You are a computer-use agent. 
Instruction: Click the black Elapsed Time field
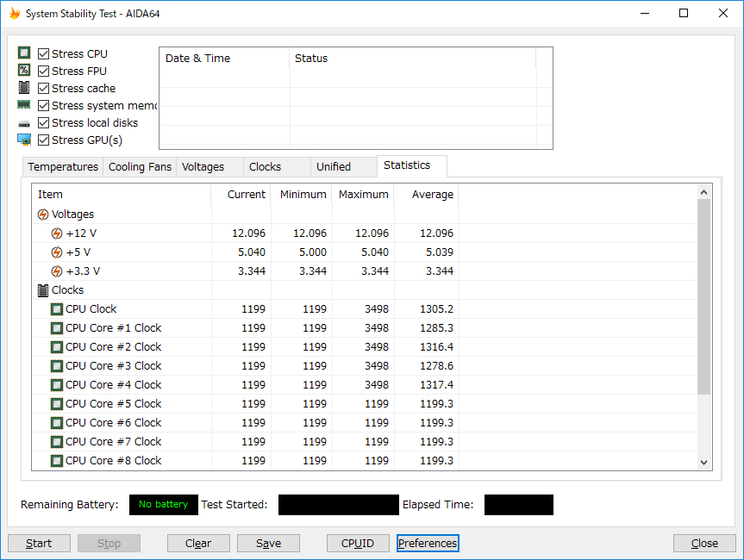click(519, 505)
